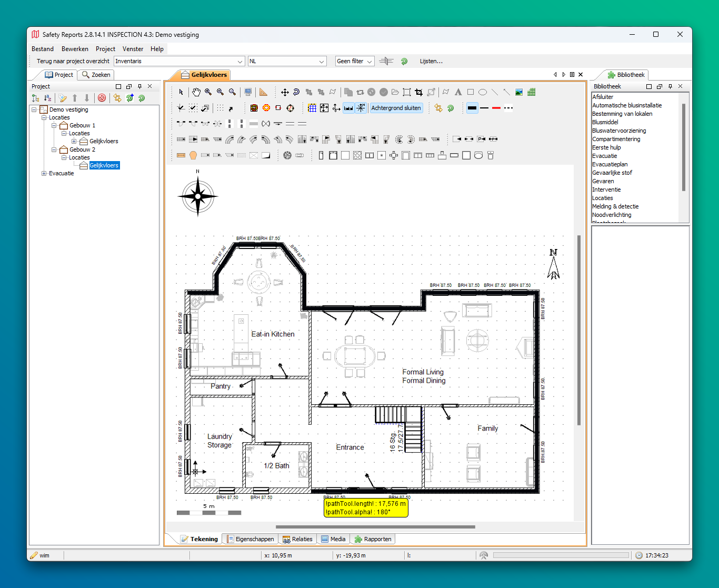Click the sort A-Z icon in Project panel
Image resolution: width=719 pixels, height=588 pixels.
[48, 98]
